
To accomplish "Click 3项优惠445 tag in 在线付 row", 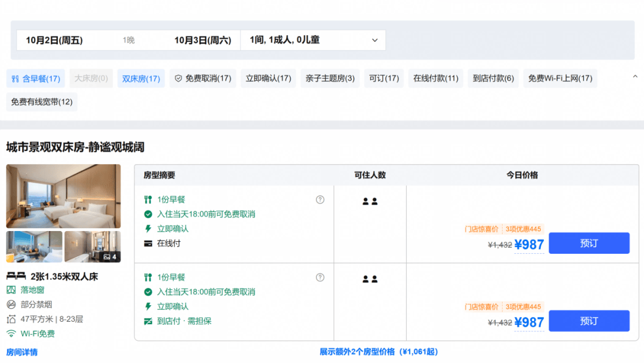I will (524, 229).
